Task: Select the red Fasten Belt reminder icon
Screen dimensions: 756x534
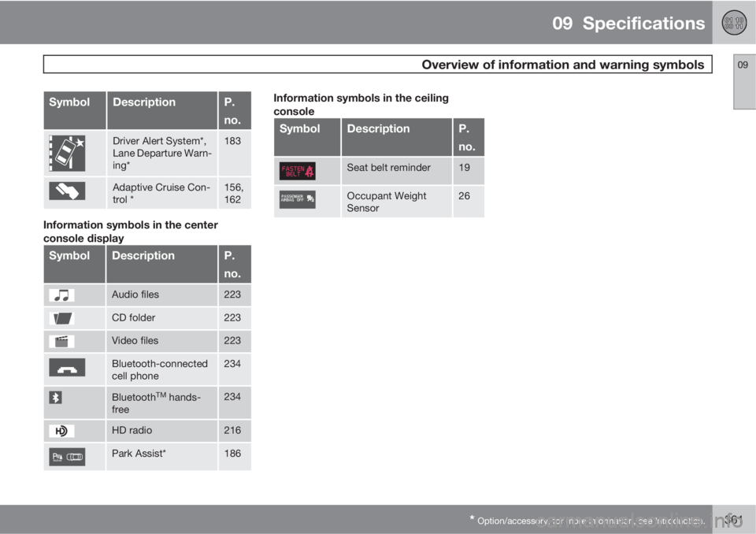Action: point(298,171)
